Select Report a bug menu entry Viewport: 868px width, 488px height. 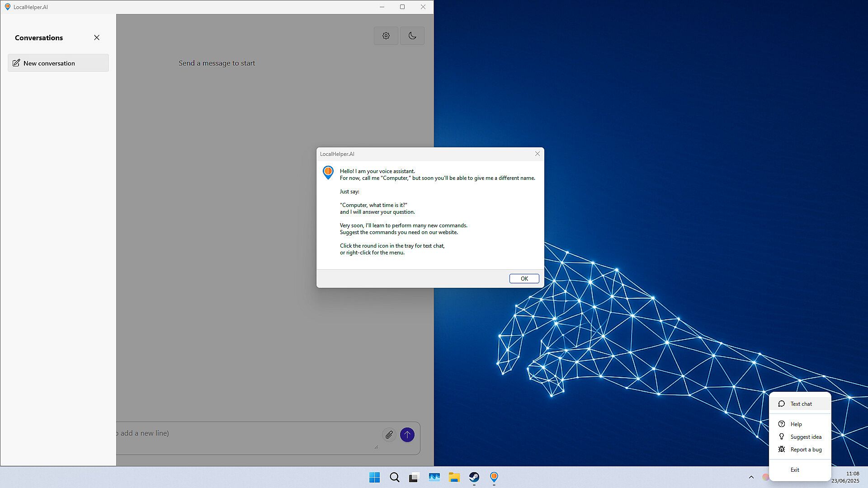(x=806, y=450)
